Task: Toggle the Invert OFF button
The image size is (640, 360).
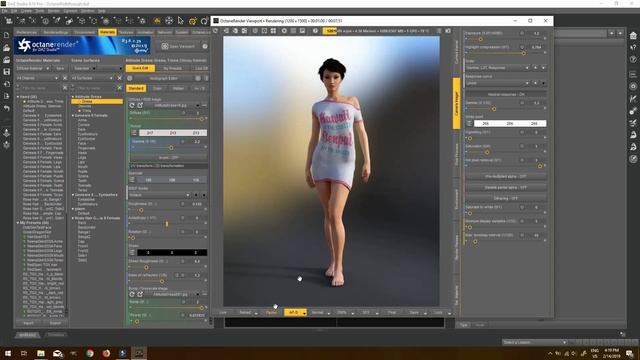Action: coord(169,158)
